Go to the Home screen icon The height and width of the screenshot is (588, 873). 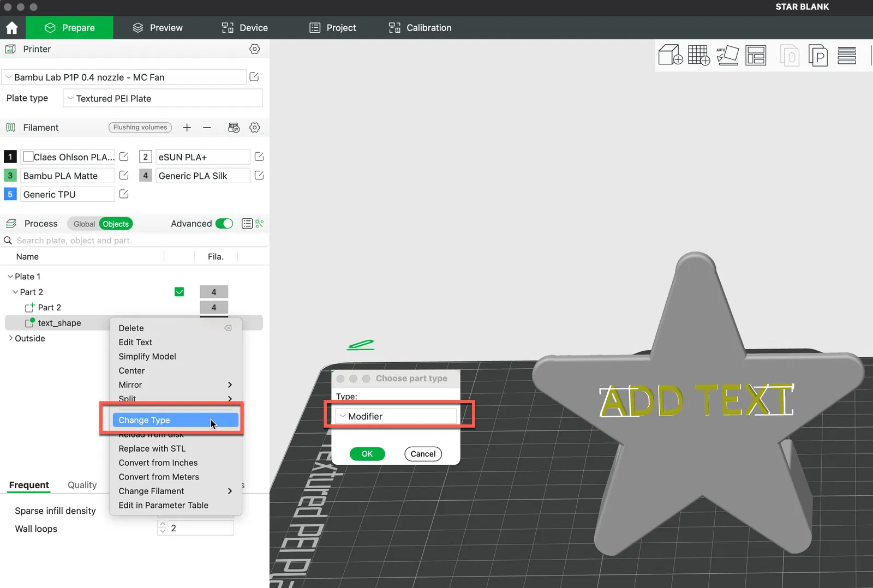(x=12, y=28)
